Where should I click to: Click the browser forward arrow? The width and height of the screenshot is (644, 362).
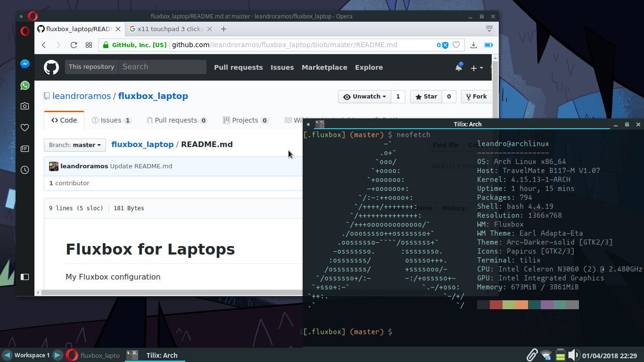(x=58, y=45)
